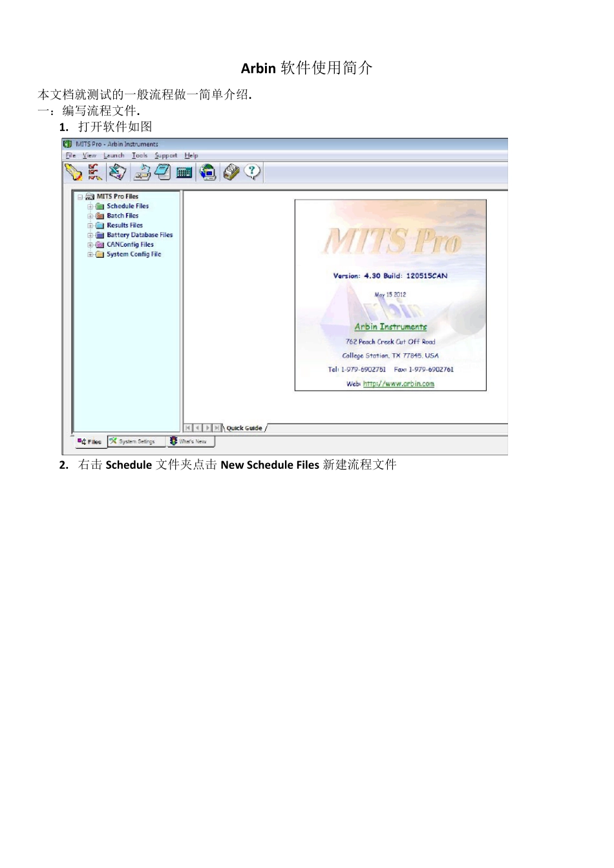Open the Tools menu
This screenshot has width=614, height=868.
pos(140,156)
